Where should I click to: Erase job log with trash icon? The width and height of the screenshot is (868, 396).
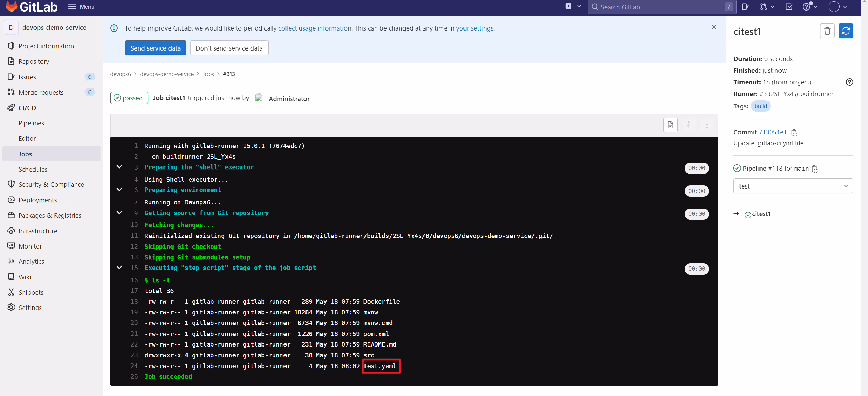[x=827, y=31]
